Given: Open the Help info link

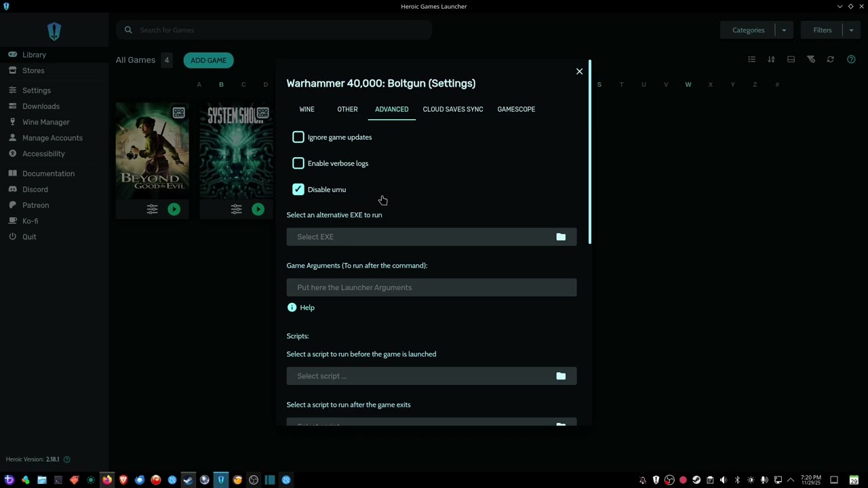Looking at the screenshot, I should 301,308.
